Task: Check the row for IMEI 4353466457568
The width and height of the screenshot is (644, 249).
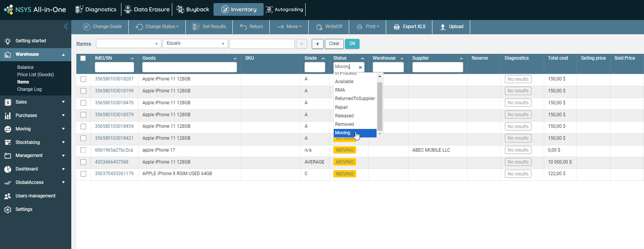Action: [83, 162]
